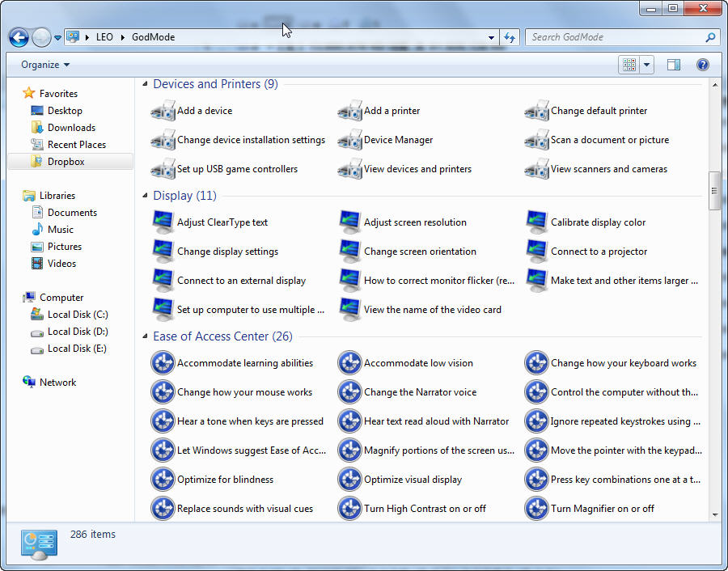Click the View devices and printers icon
Screen dimensions: 728x571
[x=349, y=169]
